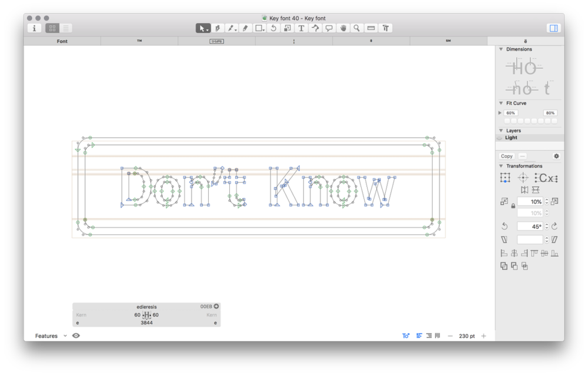Toggle the right sidebar panel

pos(553,28)
